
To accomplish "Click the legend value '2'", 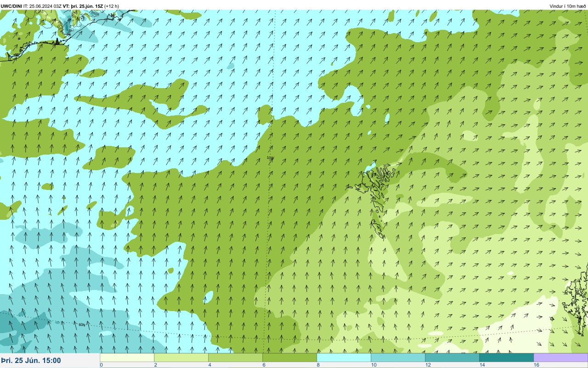I will [x=155, y=365].
